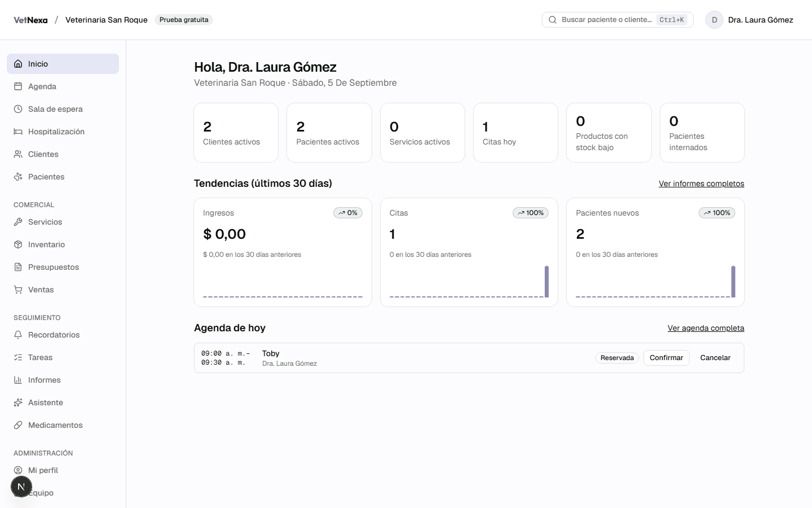The width and height of the screenshot is (812, 508).
Task: Click the Pacientes paw icon
Action: [18, 177]
